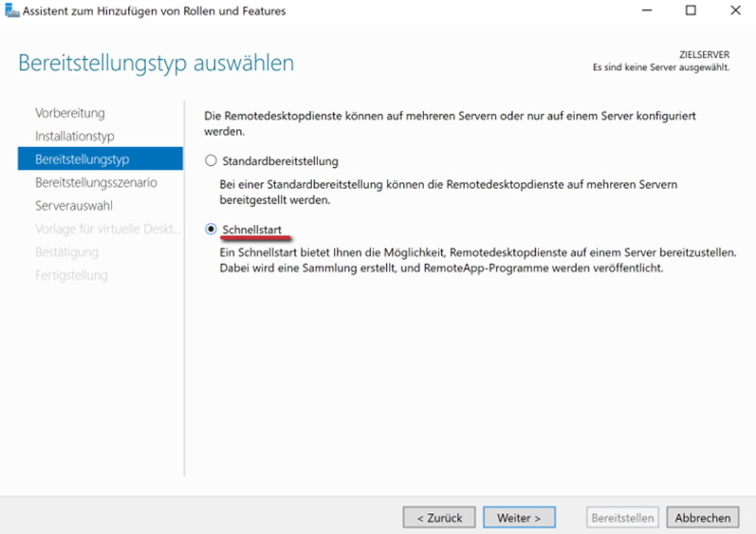756x534 pixels.
Task: Click the greyed Vorlage für virtuelle Desktops step
Action: (108, 229)
